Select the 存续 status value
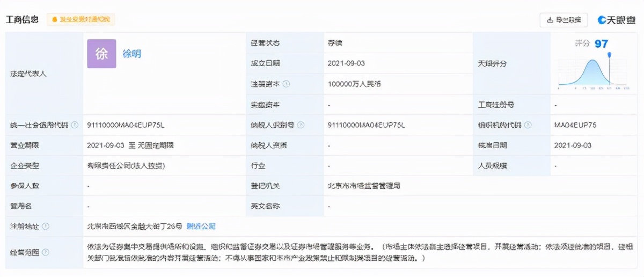Viewport: 644px width, 277px height. (335, 43)
